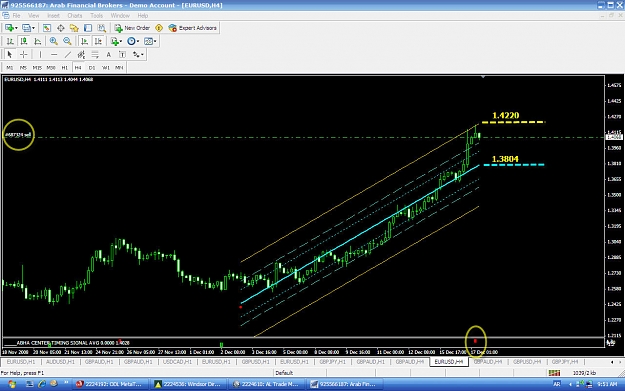
Task: Switch chart to Bar Chart type
Action: point(10,41)
